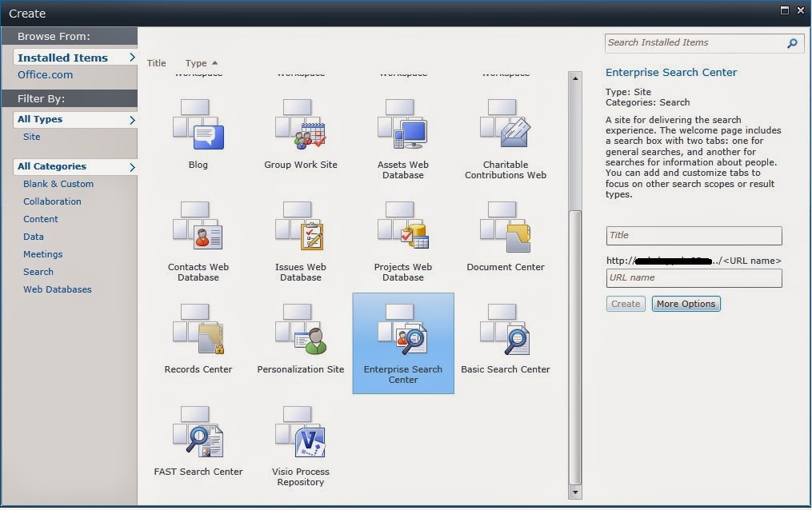This screenshot has width=812, height=510.
Task: Click the Group Work Site label
Action: click(x=300, y=165)
